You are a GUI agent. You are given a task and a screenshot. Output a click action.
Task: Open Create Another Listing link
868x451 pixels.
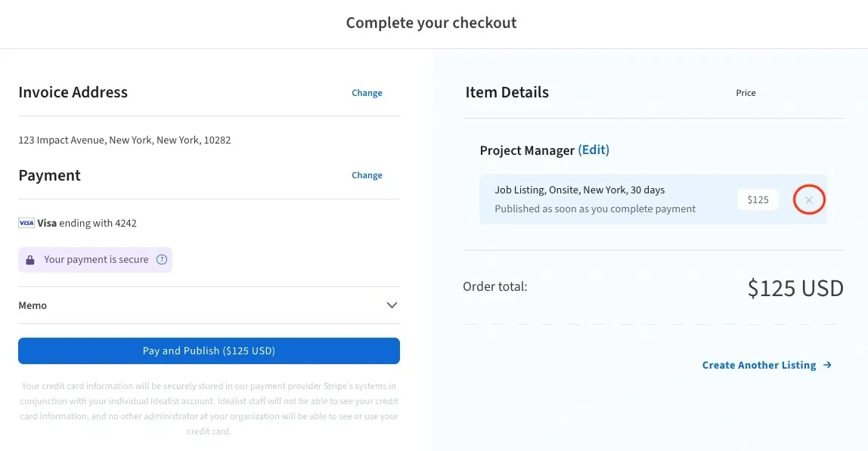767,365
